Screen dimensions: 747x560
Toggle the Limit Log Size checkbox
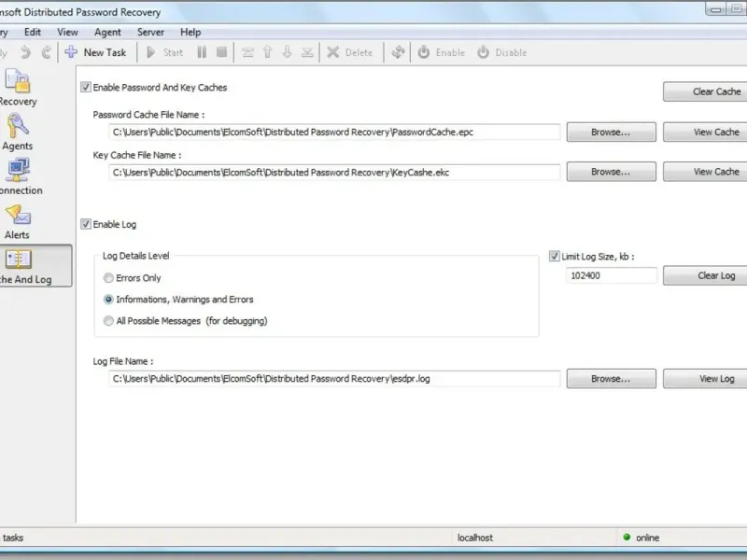(x=554, y=256)
